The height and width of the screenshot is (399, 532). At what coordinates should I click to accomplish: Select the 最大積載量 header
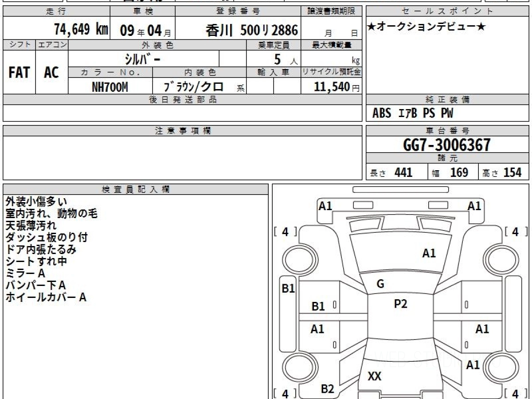click(x=332, y=45)
